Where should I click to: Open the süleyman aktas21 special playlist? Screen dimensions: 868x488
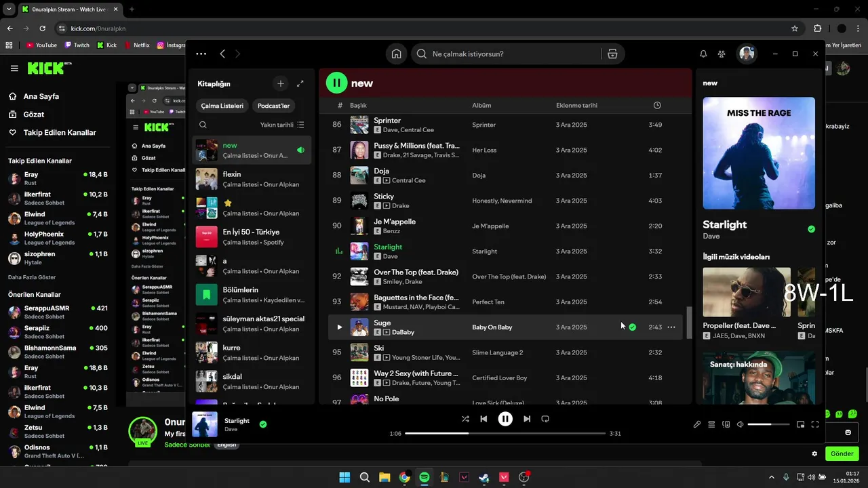[252, 323]
